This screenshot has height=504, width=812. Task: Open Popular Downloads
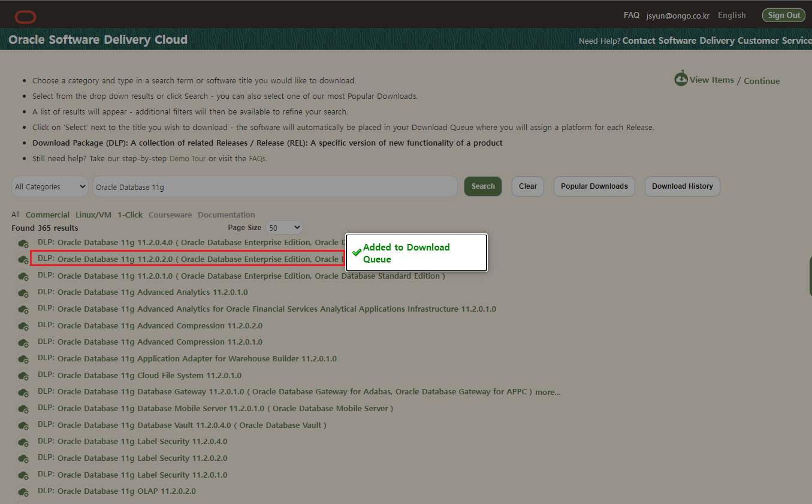(594, 186)
